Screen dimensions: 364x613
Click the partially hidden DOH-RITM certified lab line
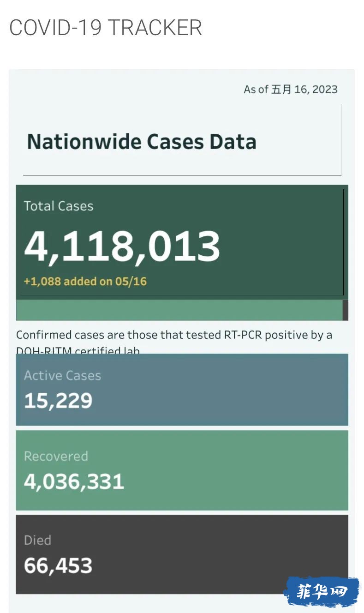(78, 350)
